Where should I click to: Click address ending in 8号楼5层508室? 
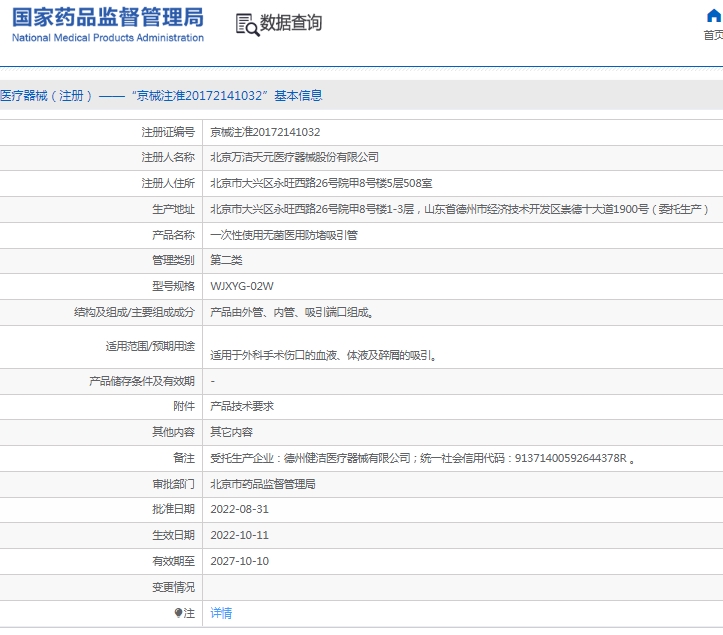click(321, 184)
